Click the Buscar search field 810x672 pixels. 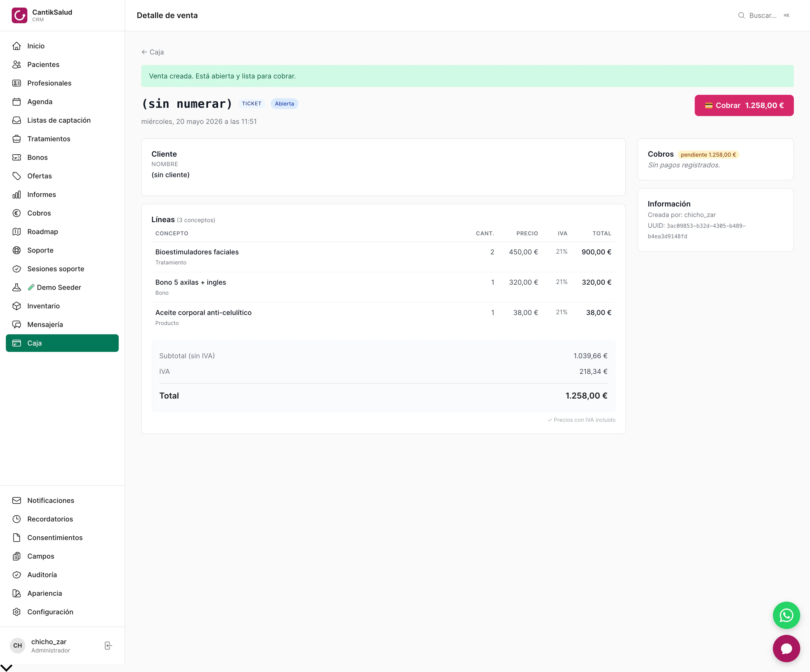click(764, 15)
